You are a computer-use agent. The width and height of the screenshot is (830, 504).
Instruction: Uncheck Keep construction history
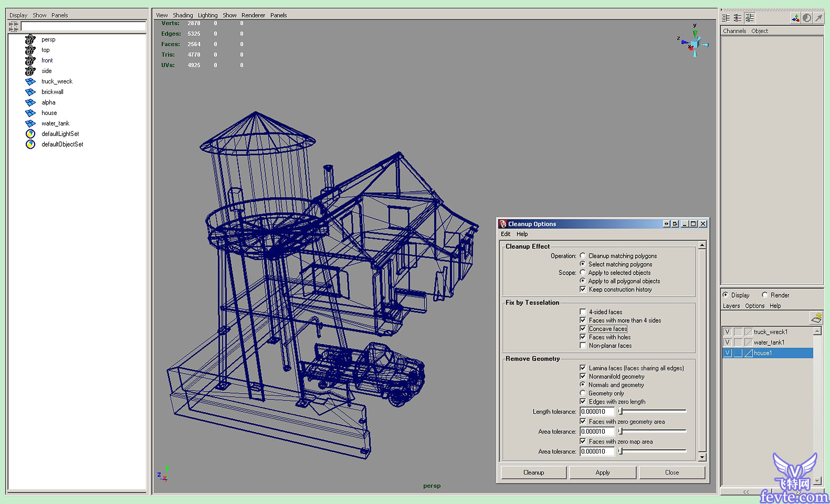pyautogui.click(x=583, y=289)
